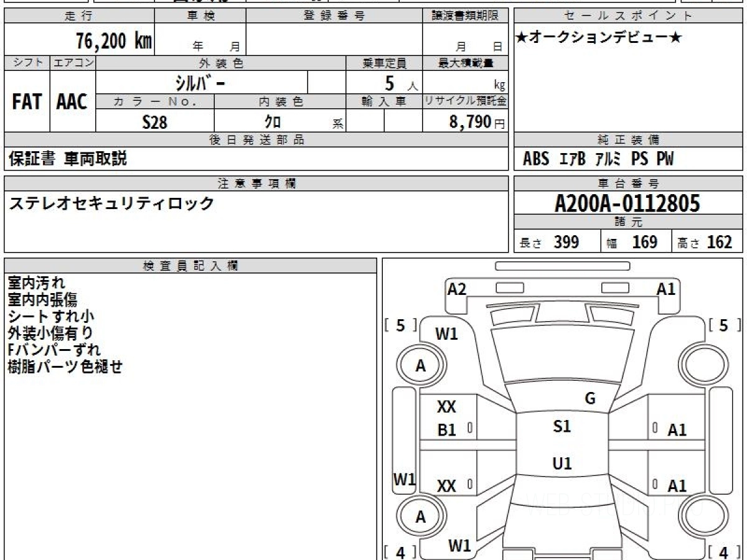Click the 諸元 header
The height and width of the screenshot is (560, 747).
click(x=628, y=222)
